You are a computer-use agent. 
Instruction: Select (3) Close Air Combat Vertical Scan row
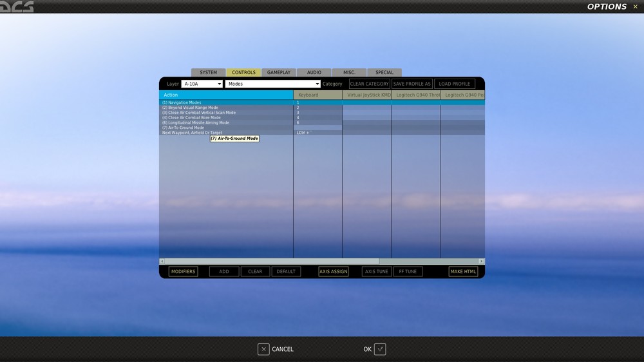226,113
